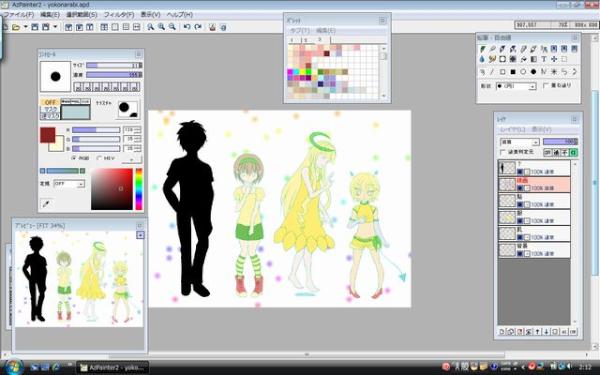This screenshot has height=375, width=600.
Task: Open the ヘルプ(H) menu
Action: point(179,15)
